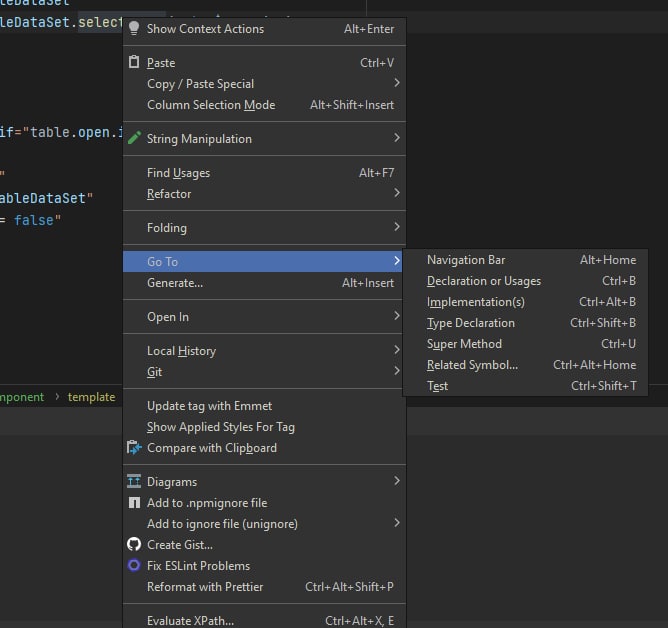668x628 pixels.
Task: Click the Diagrams icon
Action: coord(134,482)
